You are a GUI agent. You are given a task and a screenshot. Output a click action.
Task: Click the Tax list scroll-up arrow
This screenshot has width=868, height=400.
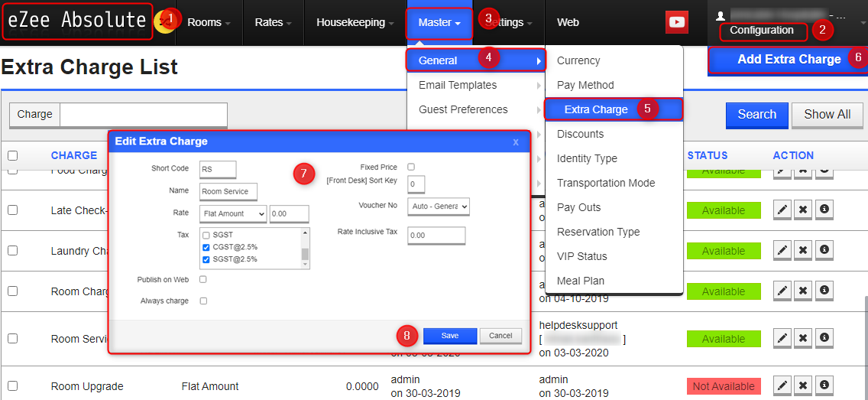point(304,233)
